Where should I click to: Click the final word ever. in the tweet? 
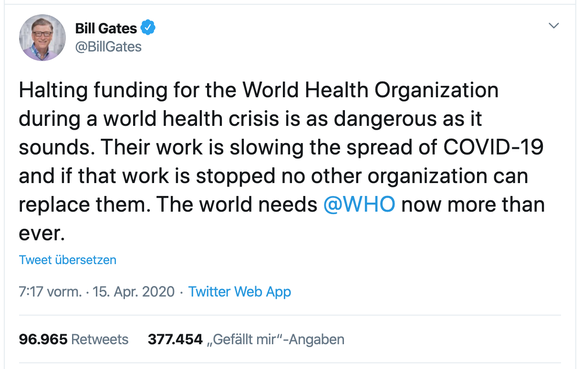click(42, 234)
